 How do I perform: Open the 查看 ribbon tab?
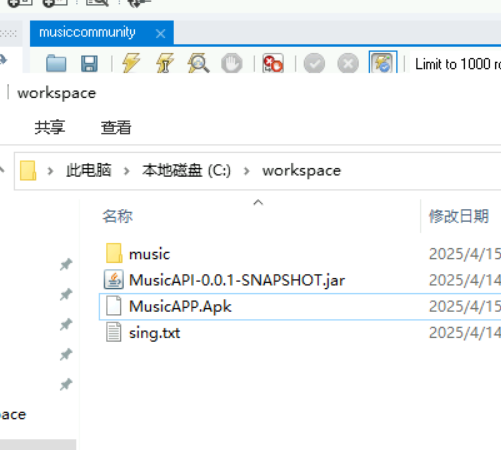116,127
